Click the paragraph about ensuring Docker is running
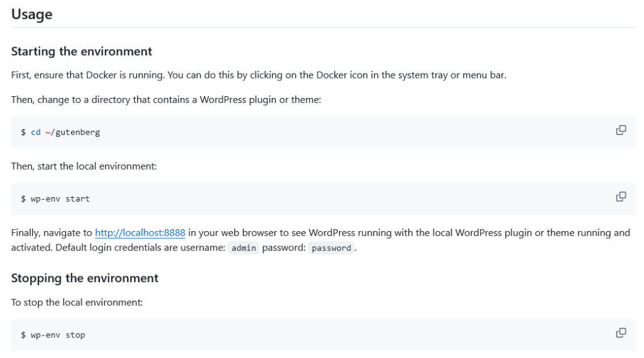 click(258, 75)
